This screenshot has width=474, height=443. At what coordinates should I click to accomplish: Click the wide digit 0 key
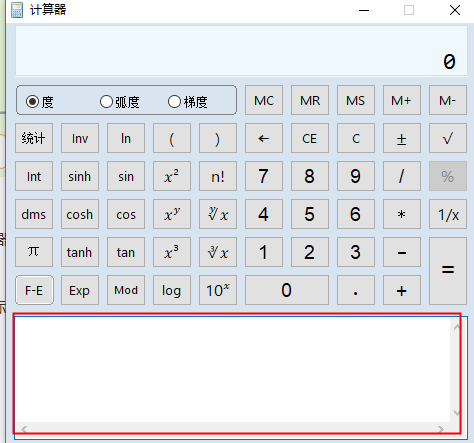(x=287, y=290)
